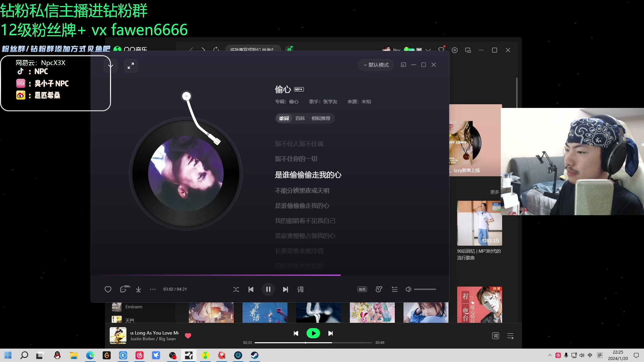Open the Eminem playlist entry
Image resolution: width=644 pixels, height=362 pixels.
[134, 307]
